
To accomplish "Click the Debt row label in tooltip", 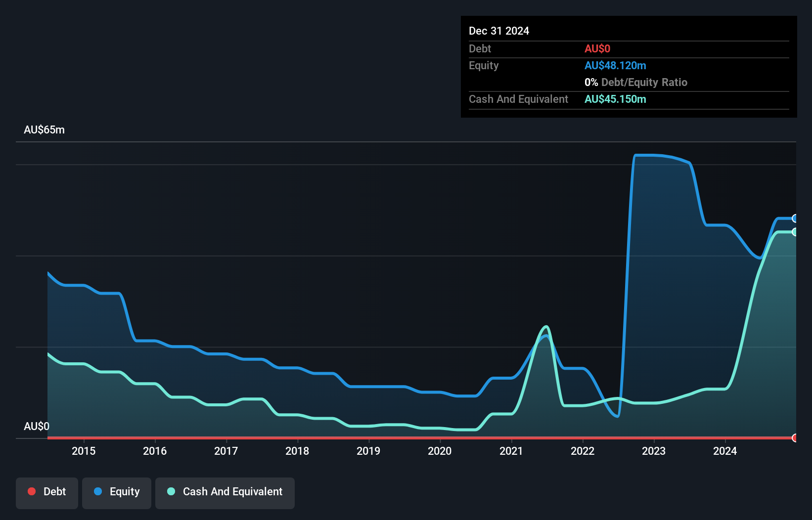I will tap(480, 48).
